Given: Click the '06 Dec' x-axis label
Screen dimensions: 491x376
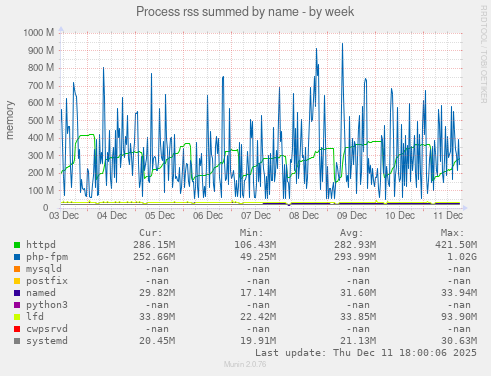Looking at the screenshot, I should (x=208, y=215).
